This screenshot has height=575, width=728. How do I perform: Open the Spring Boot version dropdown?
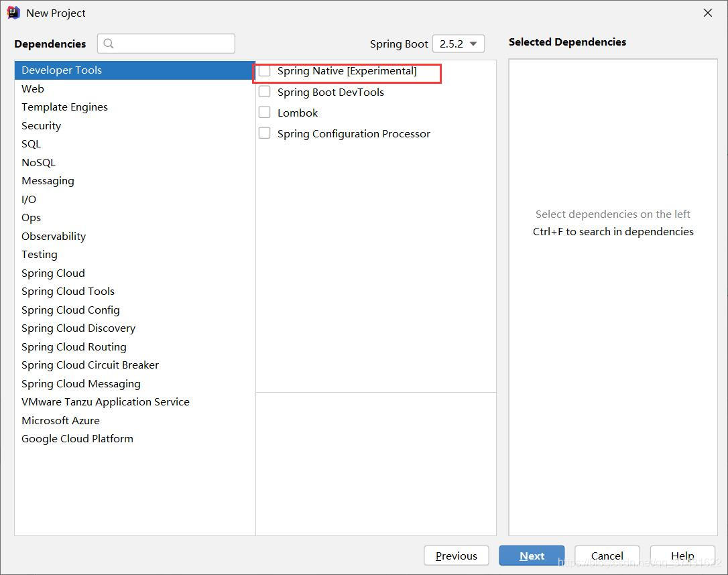pyautogui.click(x=459, y=44)
